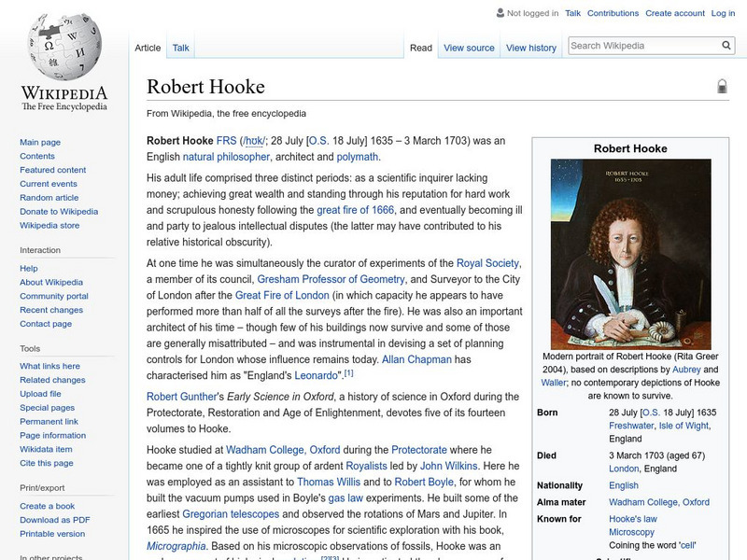Follow the Allan Chapman link
The width and height of the screenshot is (747, 560).
416,359
